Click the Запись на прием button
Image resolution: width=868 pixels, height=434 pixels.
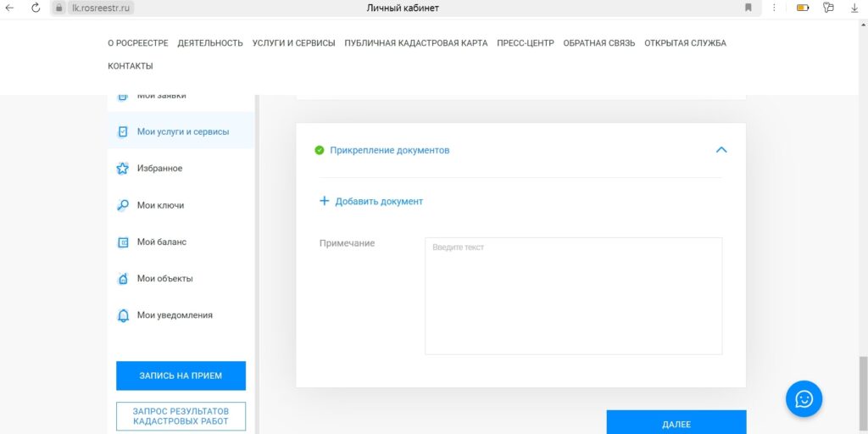181,376
